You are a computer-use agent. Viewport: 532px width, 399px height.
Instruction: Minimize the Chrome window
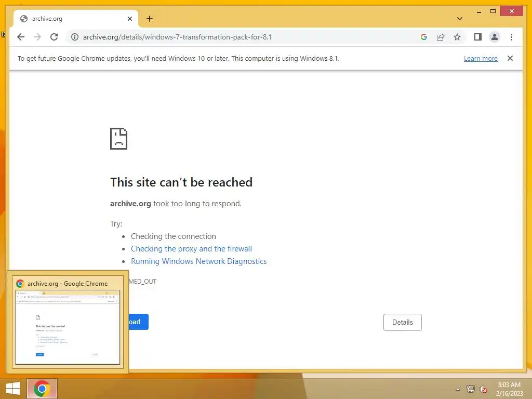coord(478,11)
